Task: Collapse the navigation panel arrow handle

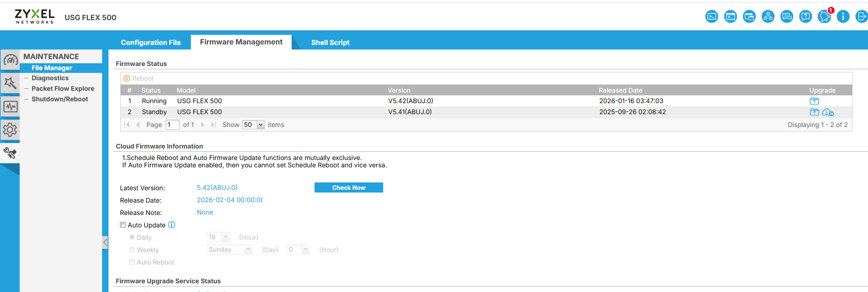Action: 105,242
